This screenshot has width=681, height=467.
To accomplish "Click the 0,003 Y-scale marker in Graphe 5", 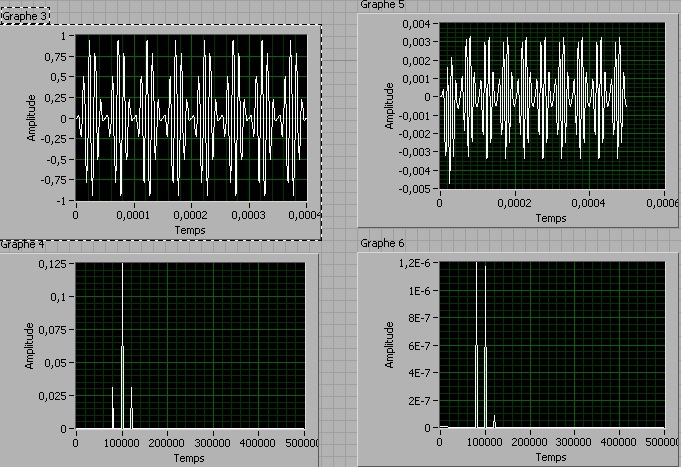I will click(x=416, y=42).
